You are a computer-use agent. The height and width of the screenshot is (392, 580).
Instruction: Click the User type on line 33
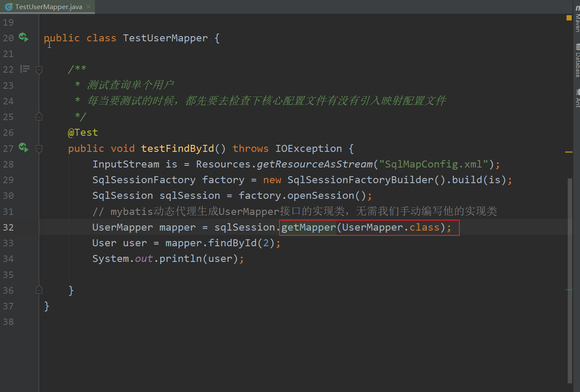click(x=105, y=243)
